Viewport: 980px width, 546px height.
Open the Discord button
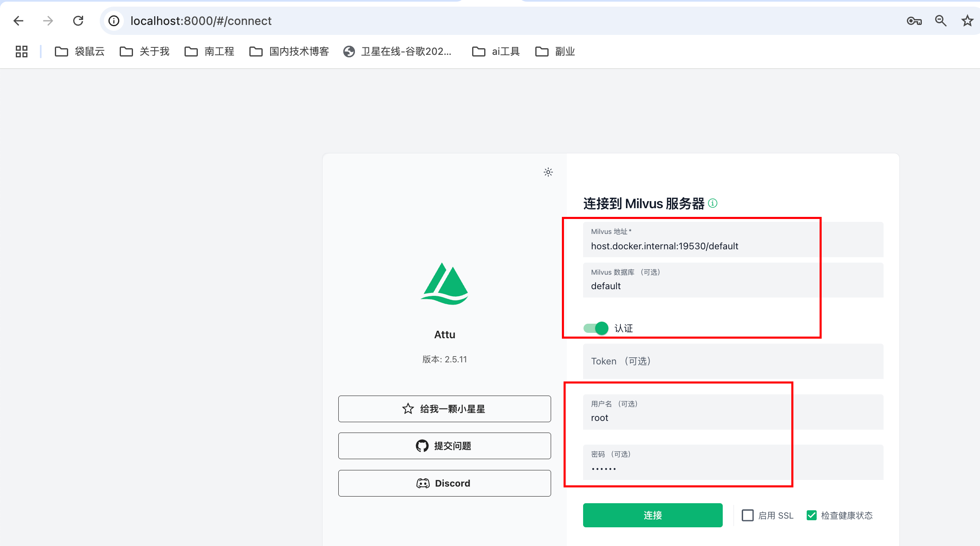point(445,483)
